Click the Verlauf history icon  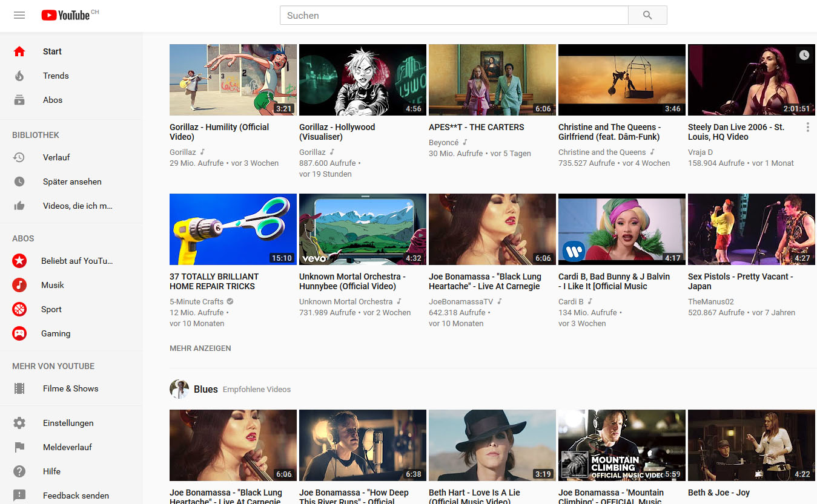click(19, 157)
